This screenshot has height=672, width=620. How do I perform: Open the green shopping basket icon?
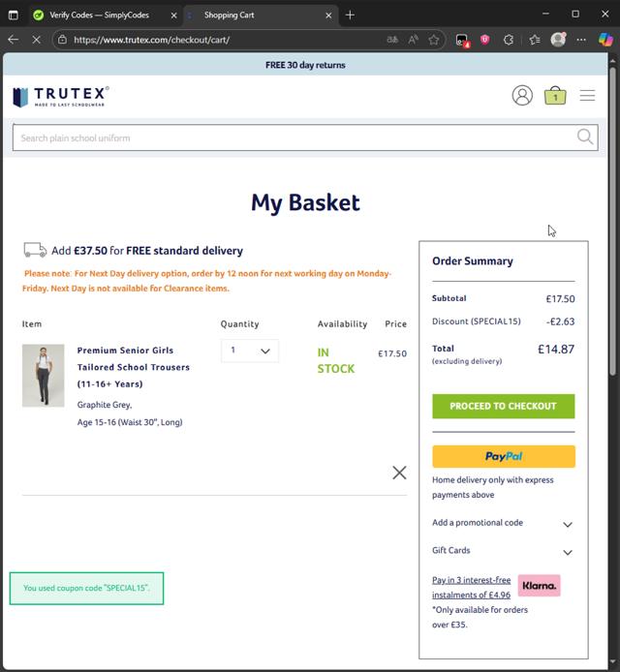(555, 96)
